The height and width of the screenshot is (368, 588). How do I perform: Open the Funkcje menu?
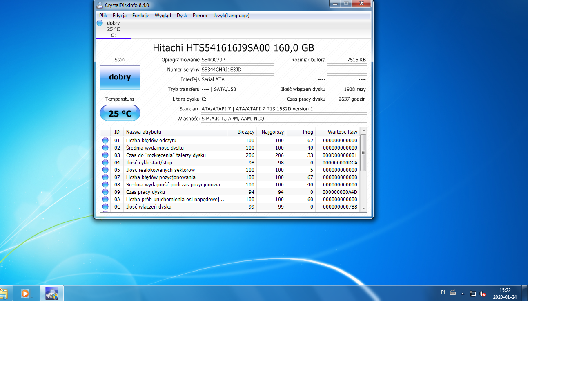tap(140, 16)
